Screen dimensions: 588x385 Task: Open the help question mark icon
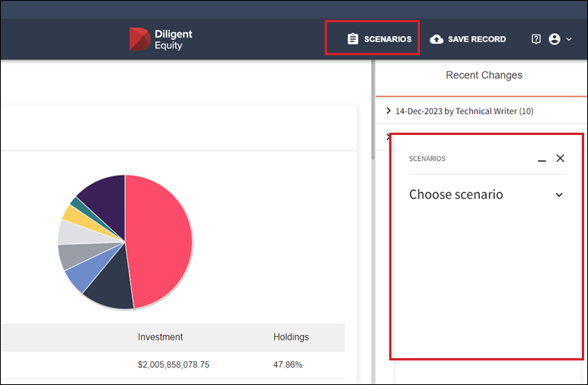click(x=536, y=39)
